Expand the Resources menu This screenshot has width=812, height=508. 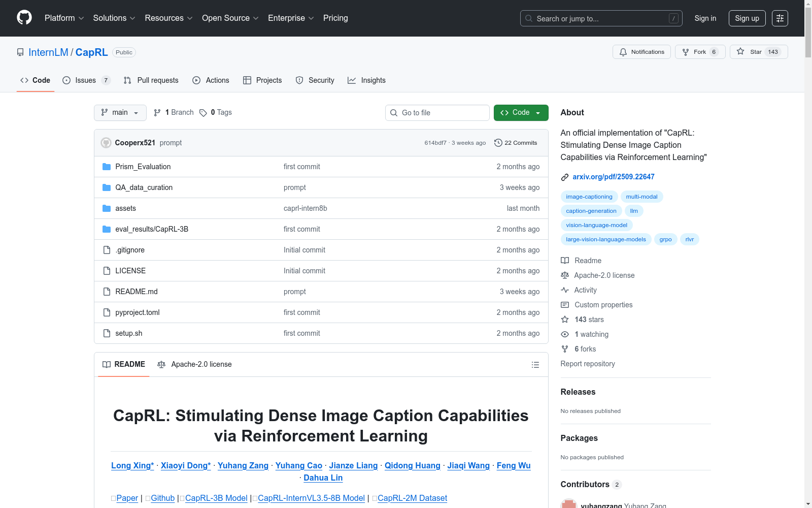pyautogui.click(x=168, y=18)
